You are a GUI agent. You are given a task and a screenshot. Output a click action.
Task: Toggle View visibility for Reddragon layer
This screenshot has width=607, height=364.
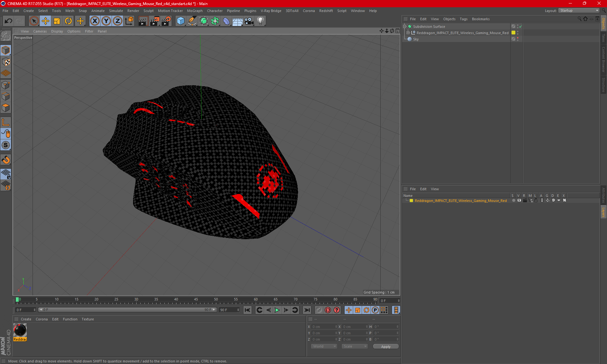point(519,200)
